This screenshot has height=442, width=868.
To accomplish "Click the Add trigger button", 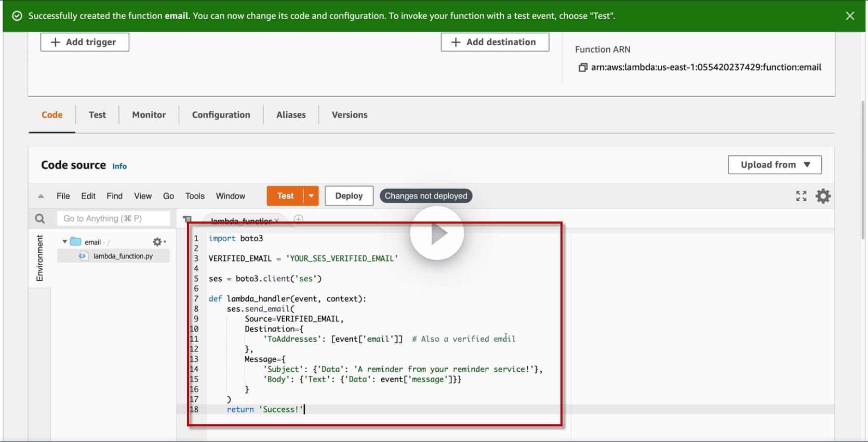I will tap(85, 42).
